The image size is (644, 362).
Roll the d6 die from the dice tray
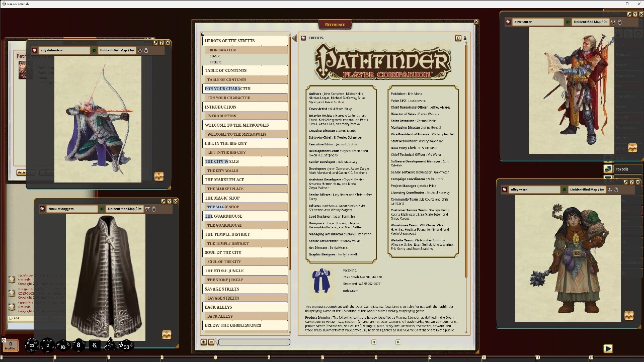(x=95, y=344)
